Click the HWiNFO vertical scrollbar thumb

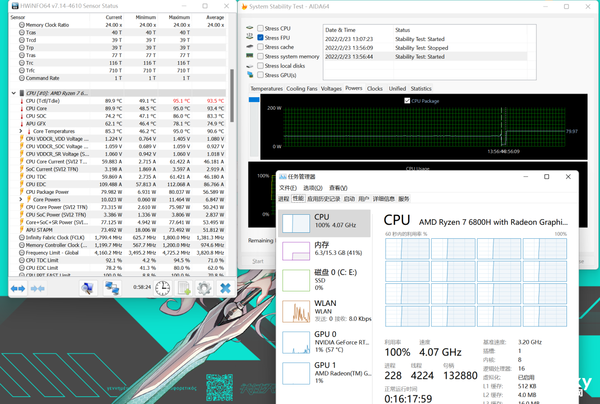click(x=232, y=96)
